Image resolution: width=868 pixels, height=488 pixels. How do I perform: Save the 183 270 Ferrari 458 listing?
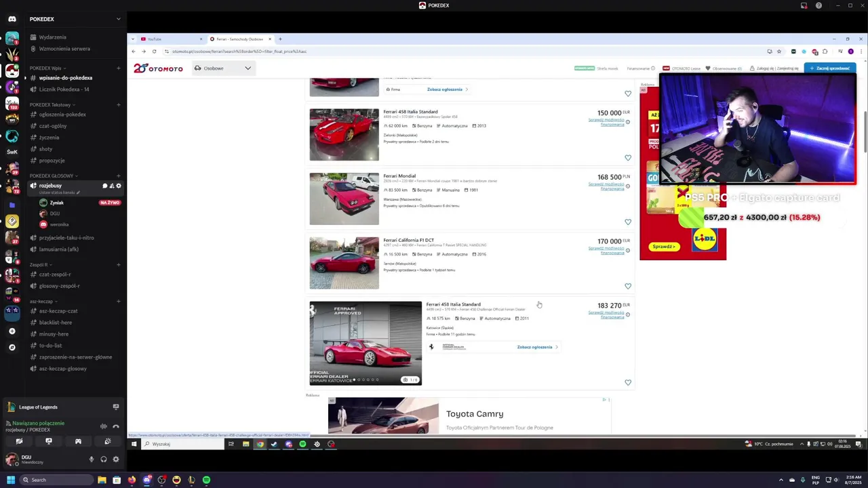(628, 382)
